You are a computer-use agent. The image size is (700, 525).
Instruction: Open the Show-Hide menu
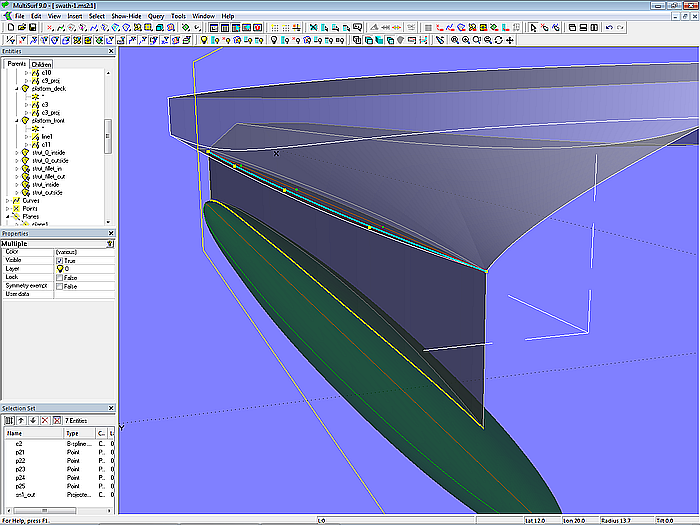(x=126, y=17)
